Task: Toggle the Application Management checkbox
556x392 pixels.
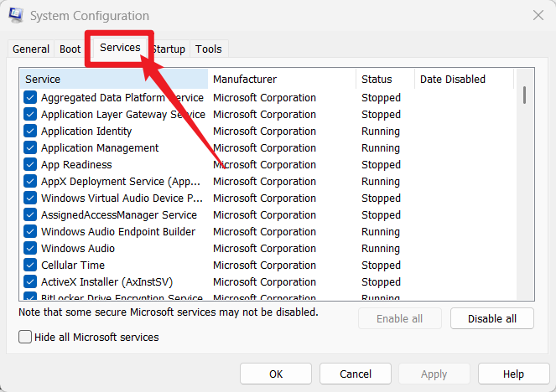Action: tap(30, 147)
